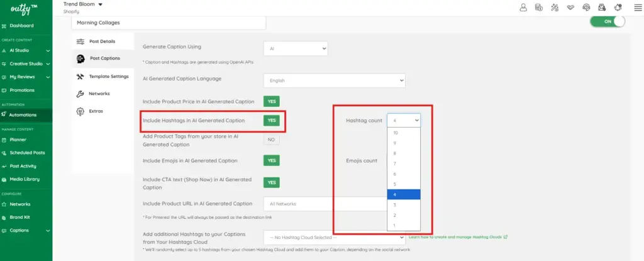Viewport: 644px width, 261px height.
Task: Switch to the Extras tab
Action: [103, 111]
